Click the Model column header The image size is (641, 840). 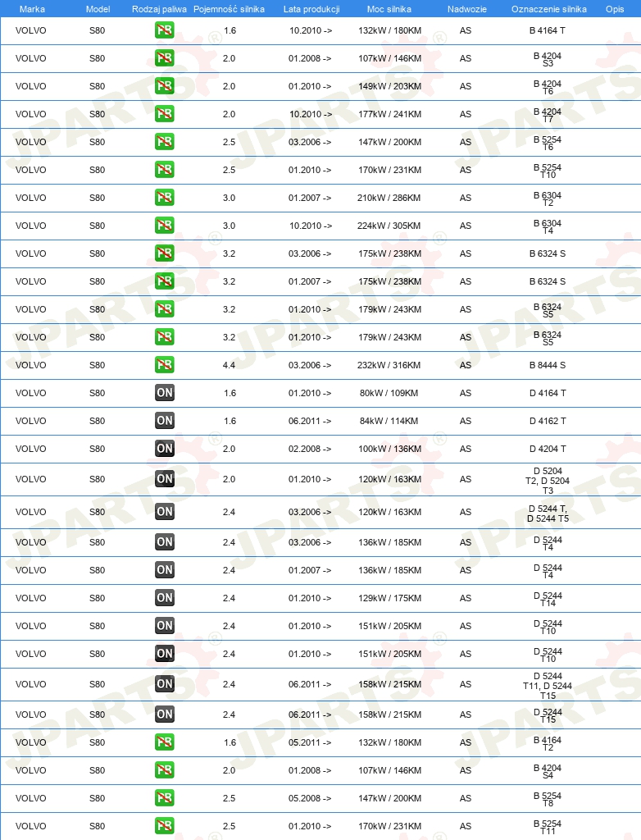point(98,9)
